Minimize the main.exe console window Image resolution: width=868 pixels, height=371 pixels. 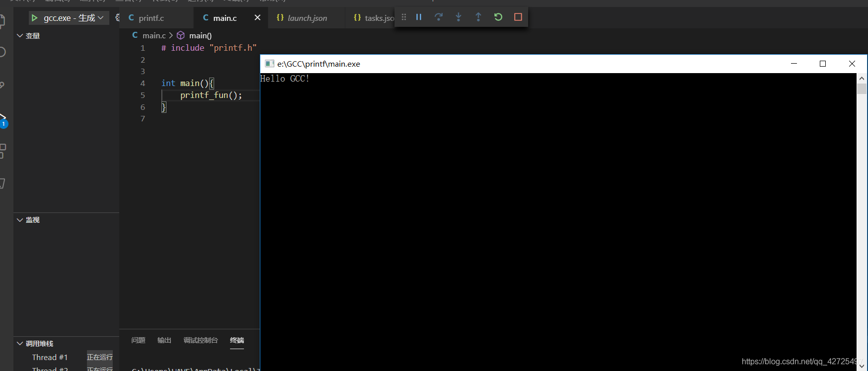[x=794, y=64]
